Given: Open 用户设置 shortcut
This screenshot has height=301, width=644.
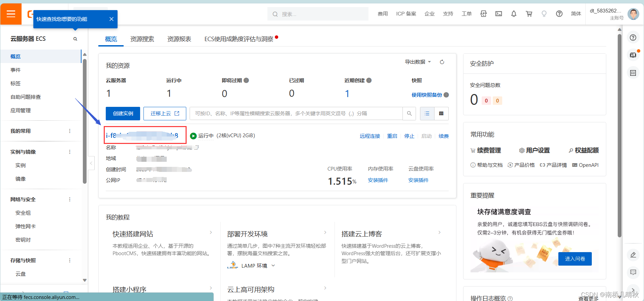Looking at the screenshot, I should [x=535, y=150].
